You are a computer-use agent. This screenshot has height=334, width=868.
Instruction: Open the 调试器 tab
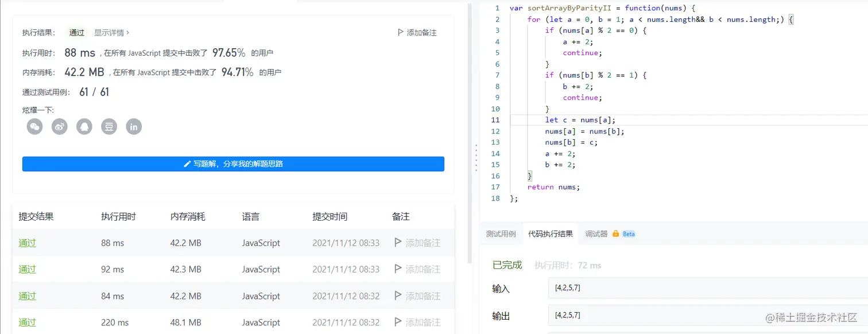[x=596, y=234]
